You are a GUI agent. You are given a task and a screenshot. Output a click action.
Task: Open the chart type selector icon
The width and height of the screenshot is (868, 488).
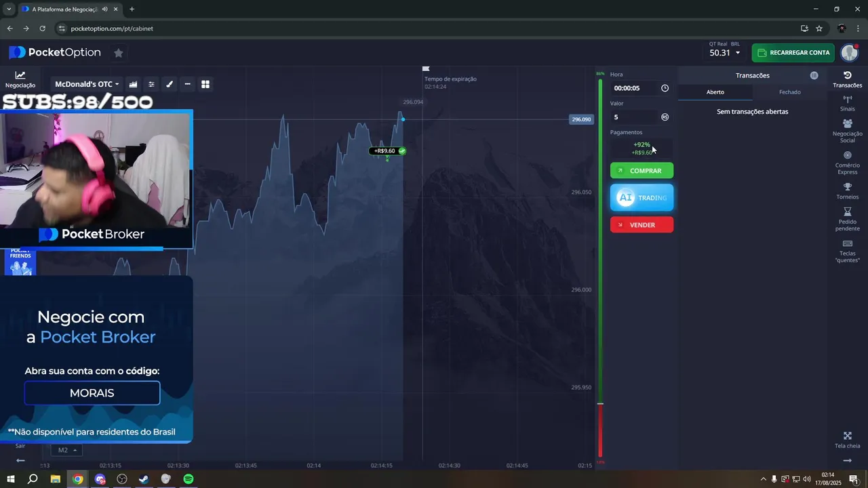coord(133,84)
